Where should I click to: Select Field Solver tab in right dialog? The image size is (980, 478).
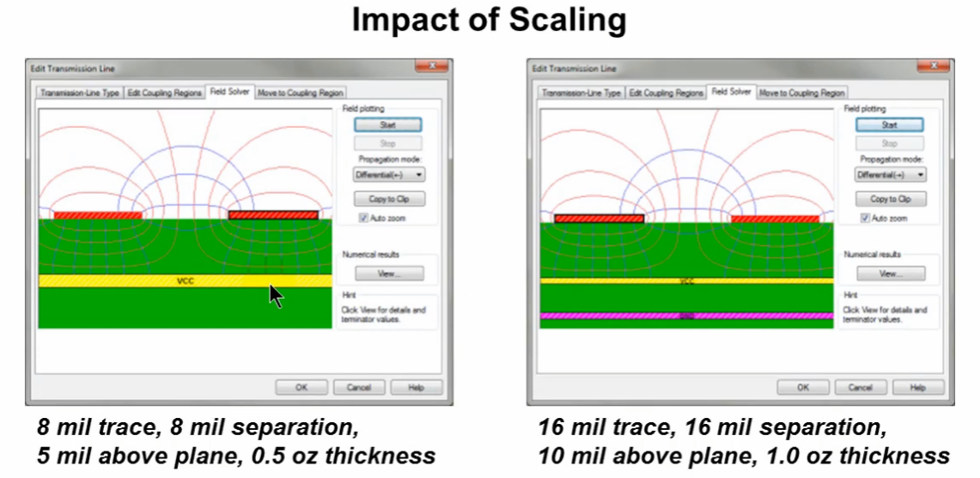(x=732, y=92)
